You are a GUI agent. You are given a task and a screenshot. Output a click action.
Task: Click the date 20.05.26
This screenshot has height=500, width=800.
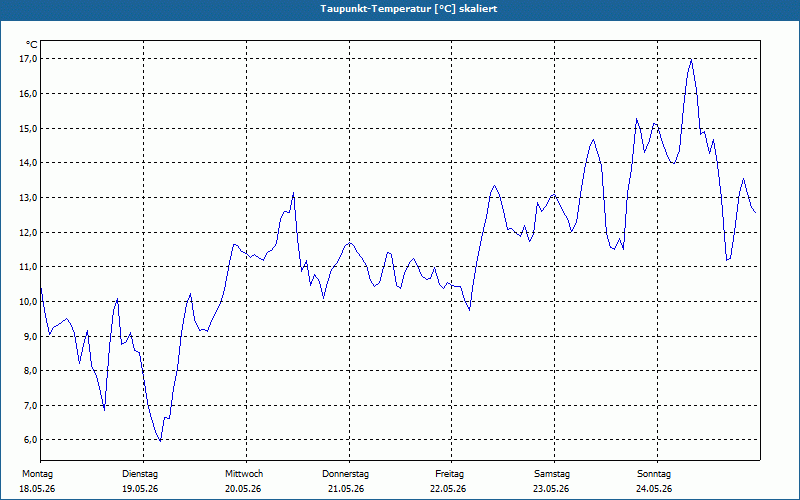243,489
